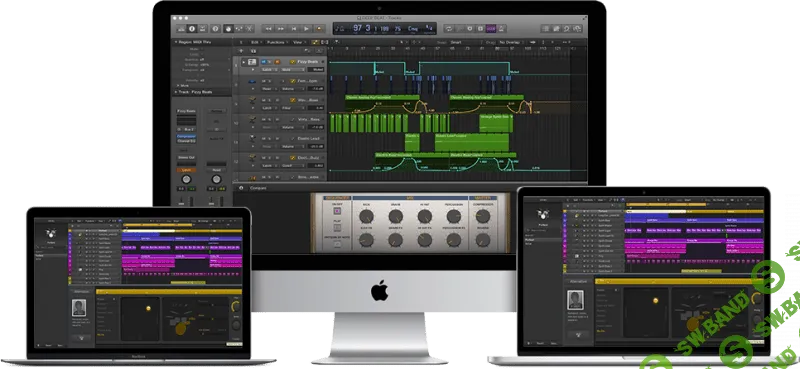Add a new track with plus button
Image resolution: width=800 pixels, height=369 pixels.
[x=241, y=51]
